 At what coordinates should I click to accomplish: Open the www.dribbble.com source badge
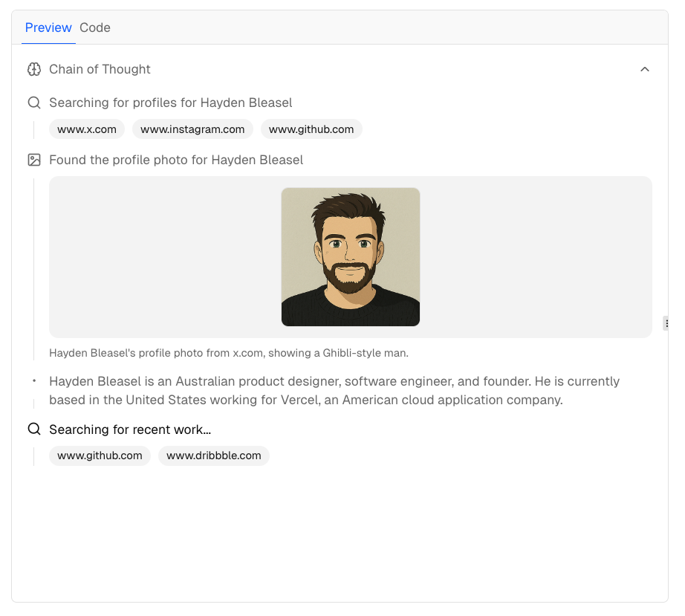tap(214, 455)
